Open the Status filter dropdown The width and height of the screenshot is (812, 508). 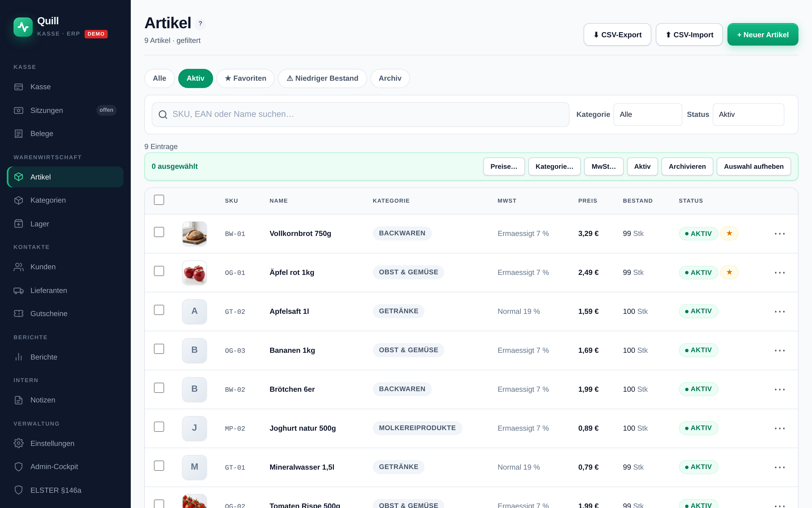748,115
